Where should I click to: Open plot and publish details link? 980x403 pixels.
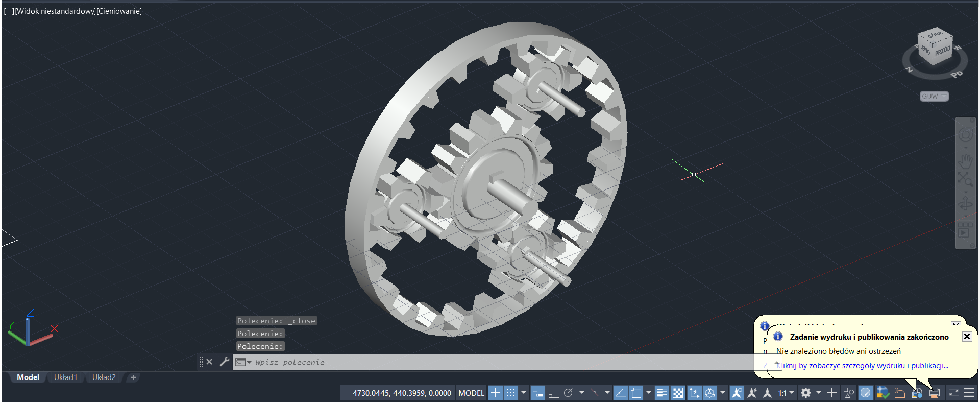point(863,366)
